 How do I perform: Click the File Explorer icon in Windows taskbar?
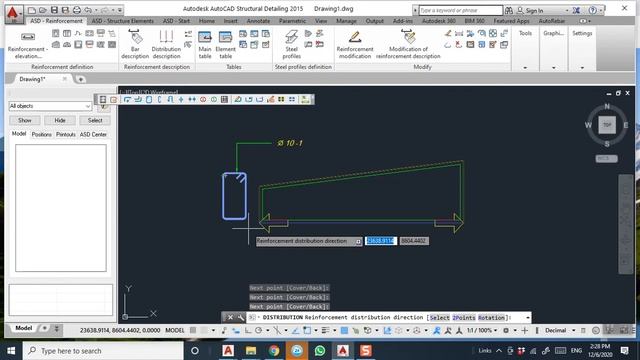tap(251, 351)
